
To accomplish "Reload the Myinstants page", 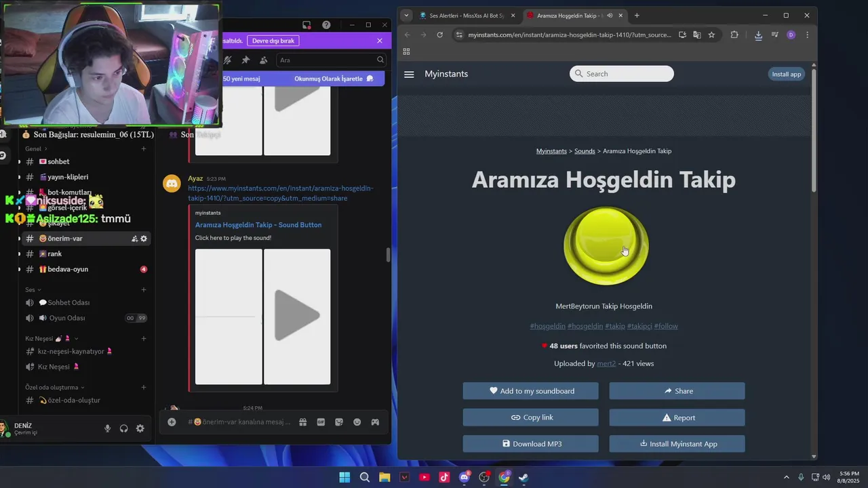I will click(x=439, y=35).
